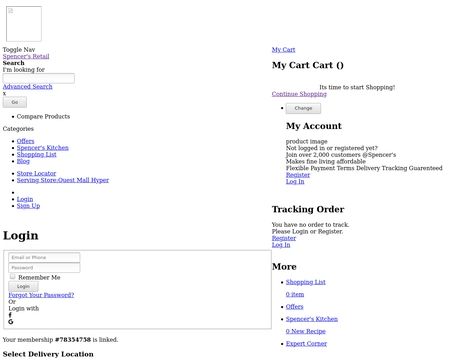Open the Spencer's Retail link

coord(26,56)
